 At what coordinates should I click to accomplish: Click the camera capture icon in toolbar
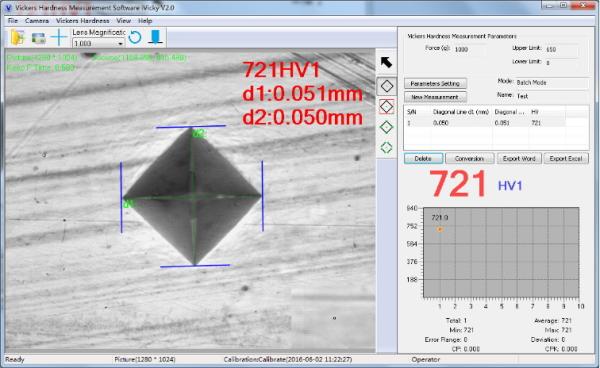(x=39, y=38)
